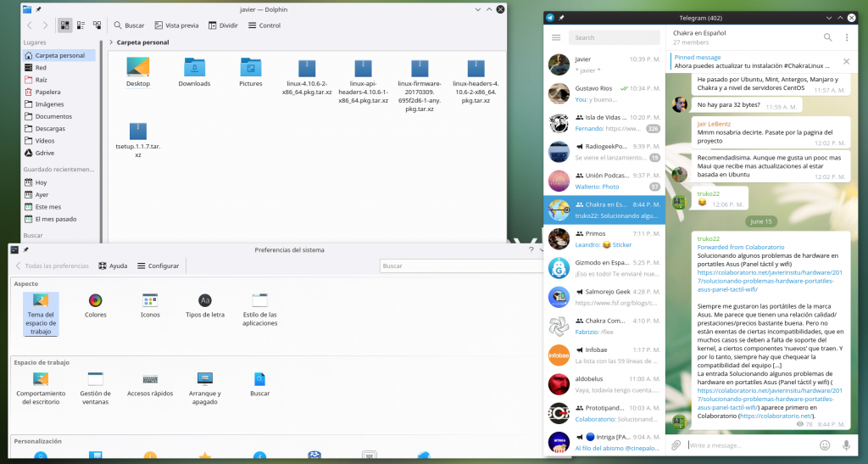Open chat options three-dot menu
The image size is (868, 464).
coord(847,37)
